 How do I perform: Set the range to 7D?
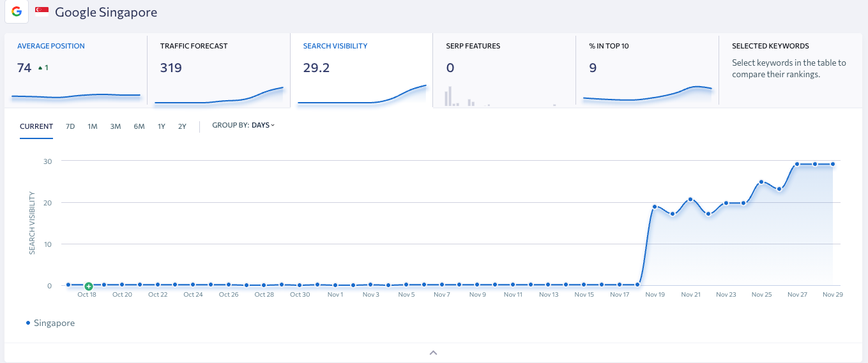click(x=70, y=126)
